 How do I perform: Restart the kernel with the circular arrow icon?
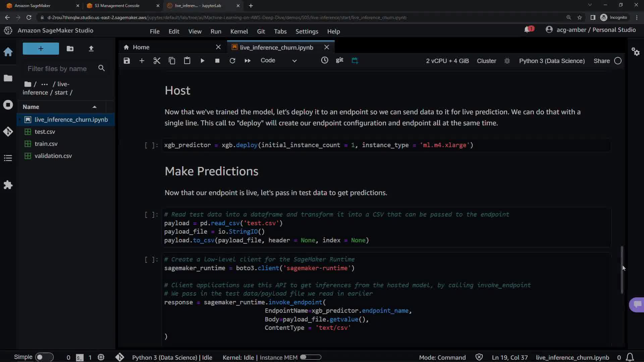click(232, 61)
